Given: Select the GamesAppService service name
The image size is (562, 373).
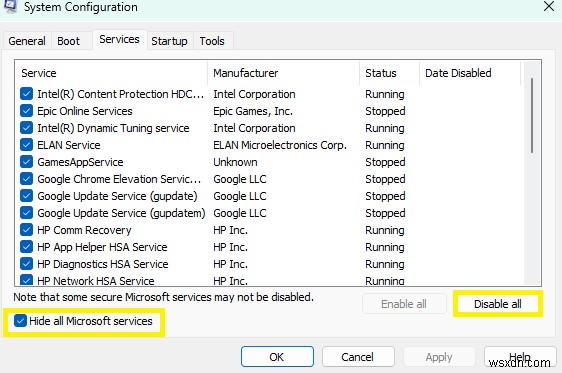Looking at the screenshot, I should click(x=80, y=162).
